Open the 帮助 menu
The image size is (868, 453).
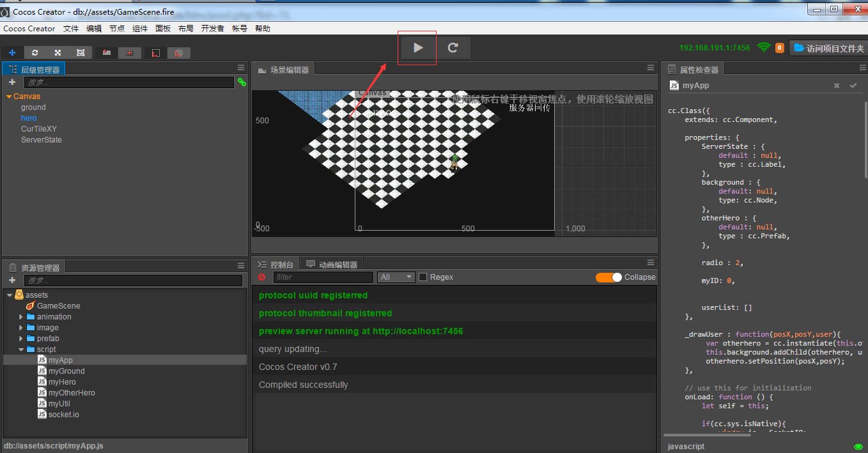pos(263,29)
